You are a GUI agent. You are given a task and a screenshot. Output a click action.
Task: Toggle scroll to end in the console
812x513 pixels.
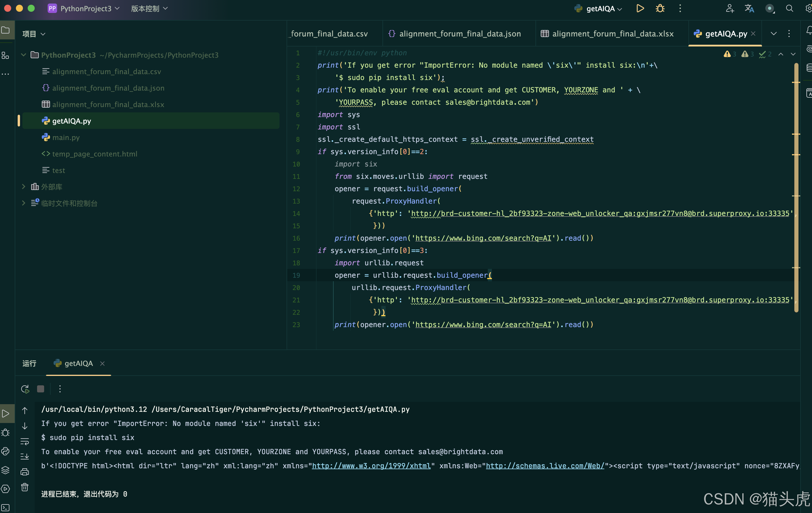(25, 456)
